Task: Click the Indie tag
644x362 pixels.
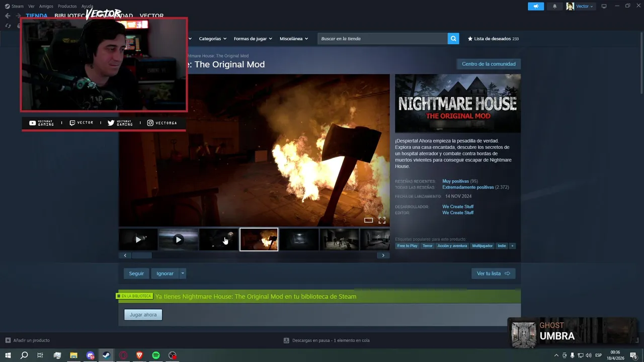Action: click(502, 246)
